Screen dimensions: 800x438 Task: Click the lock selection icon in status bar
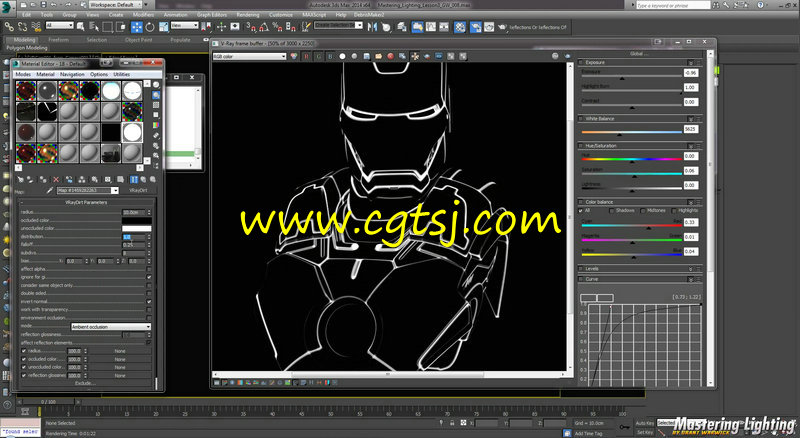click(x=452, y=423)
